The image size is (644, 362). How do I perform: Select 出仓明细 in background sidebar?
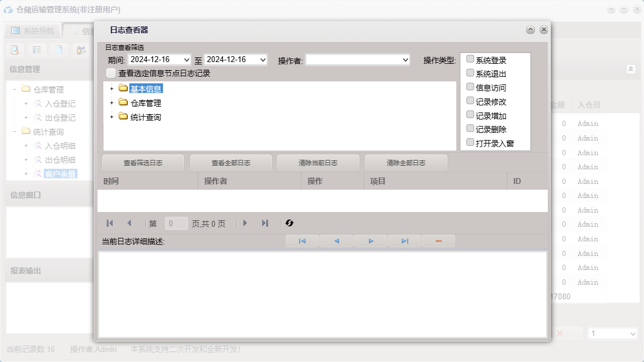click(x=60, y=160)
